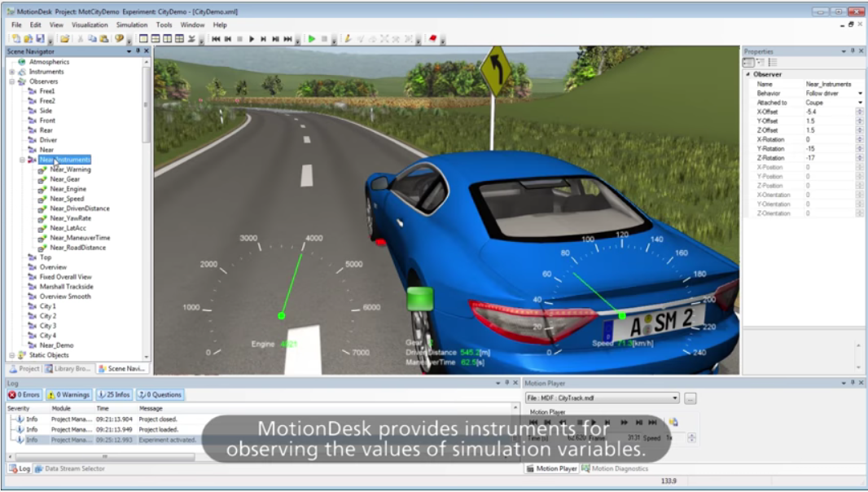
Task: Select the Marshall Trackside observer
Action: click(x=67, y=287)
